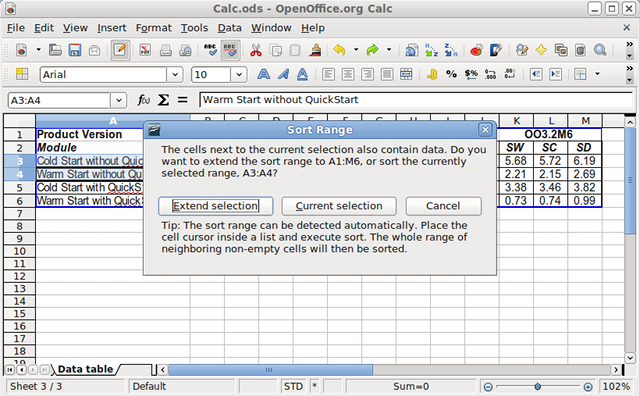Choose the Current selection button
640x396 pixels.
click(x=339, y=206)
